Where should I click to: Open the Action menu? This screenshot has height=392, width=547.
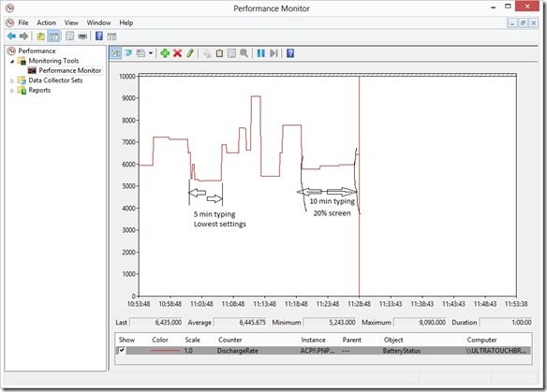(x=47, y=22)
